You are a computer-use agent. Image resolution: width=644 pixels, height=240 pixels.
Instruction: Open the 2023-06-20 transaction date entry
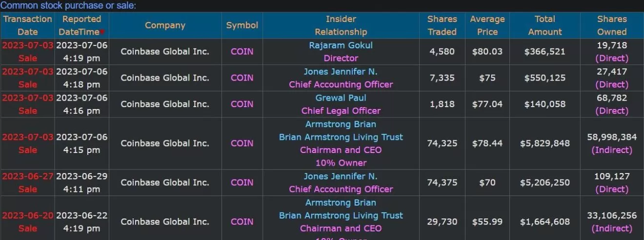28,216
